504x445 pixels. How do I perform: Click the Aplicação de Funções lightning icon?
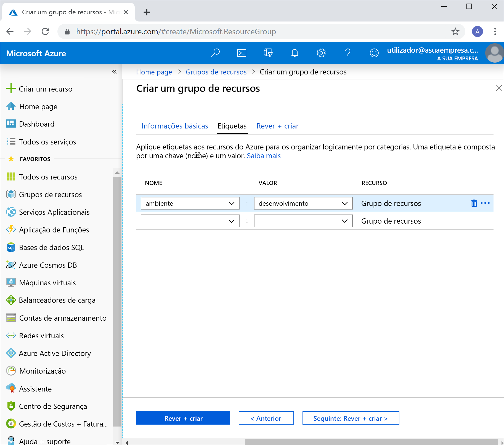(x=11, y=229)
